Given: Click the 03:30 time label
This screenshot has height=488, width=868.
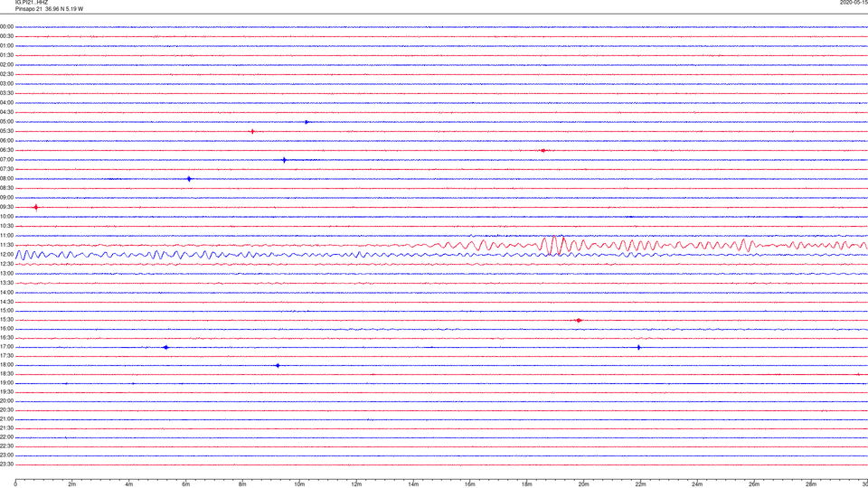Looking at the screenshot, I should [x=6, y=93].
